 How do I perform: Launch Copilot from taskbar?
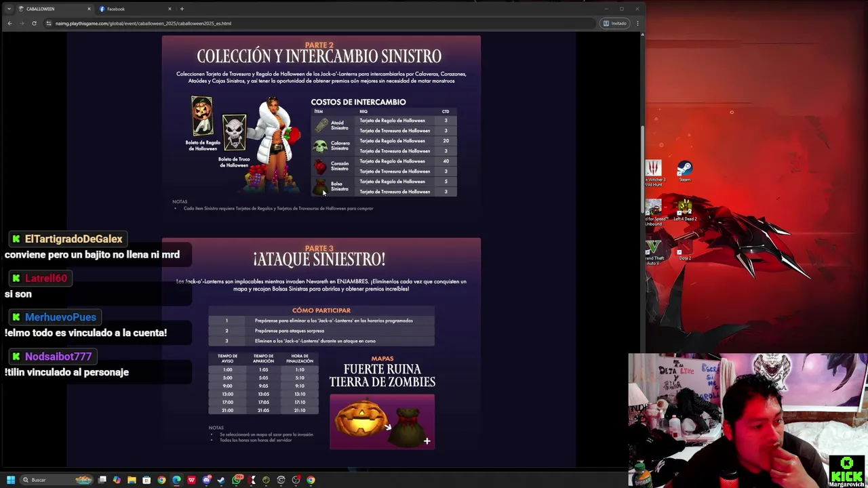(117, 480)
